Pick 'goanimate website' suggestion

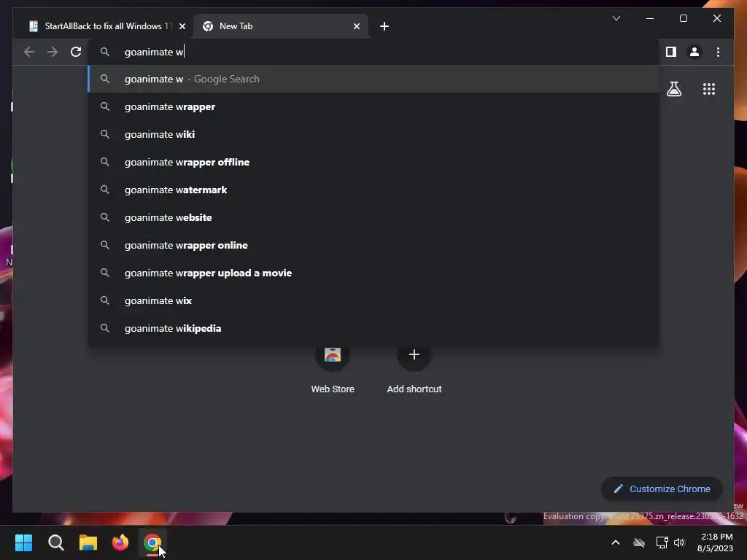373,217
